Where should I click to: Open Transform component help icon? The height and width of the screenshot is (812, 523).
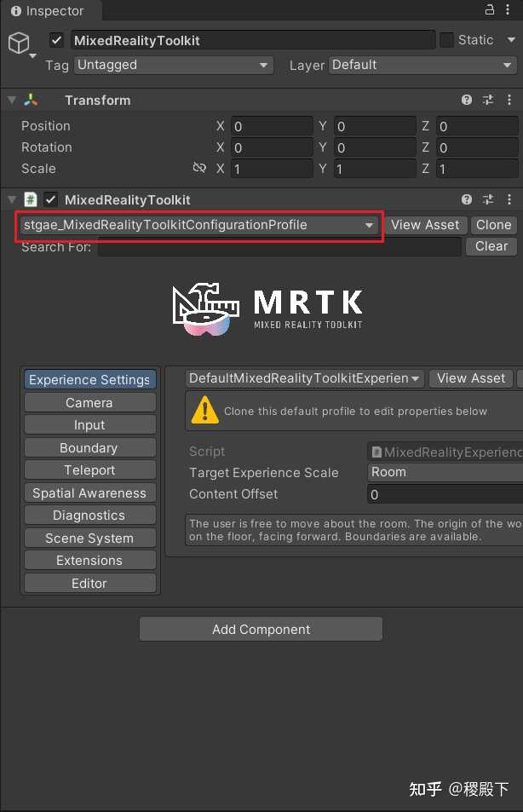[x=467, y=100]
